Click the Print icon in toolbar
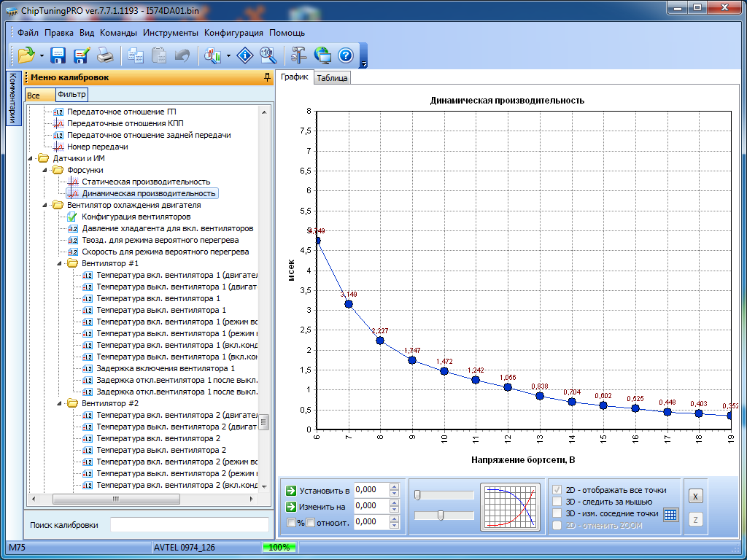This screenshot has width=747, height=560. (105, 55)
